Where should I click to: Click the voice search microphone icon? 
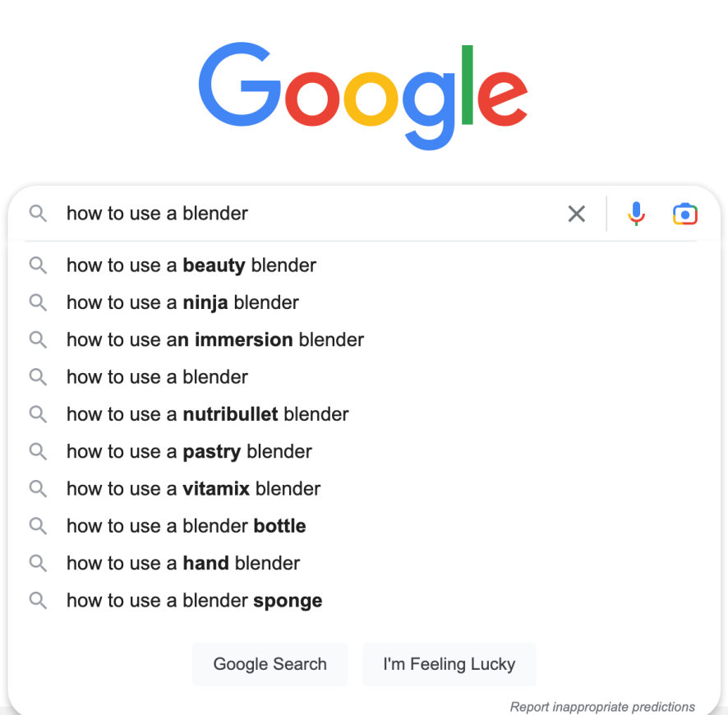(x=636, y=214)
